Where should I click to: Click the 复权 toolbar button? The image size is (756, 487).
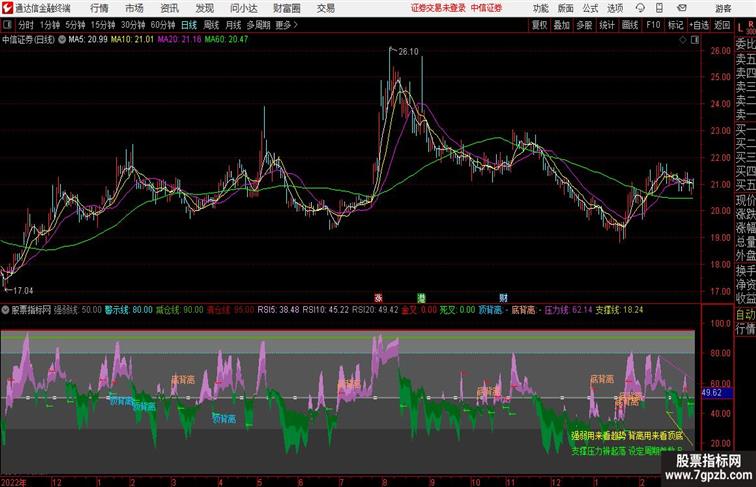[x=540, y=25]
